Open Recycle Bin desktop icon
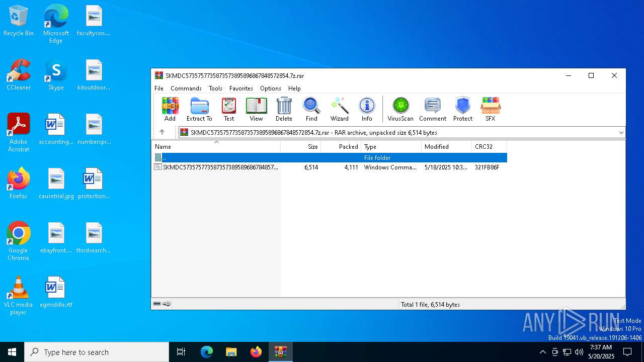Viewport: 644px width, 362px height. pos(19,21)
